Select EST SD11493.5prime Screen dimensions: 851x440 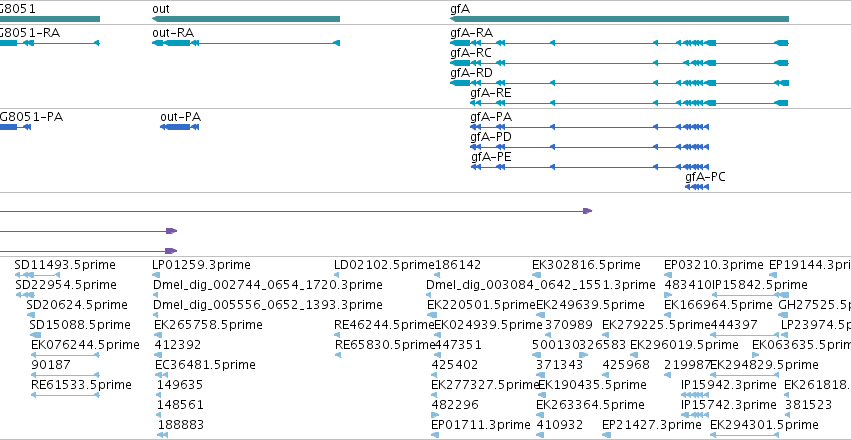(65, 265)
